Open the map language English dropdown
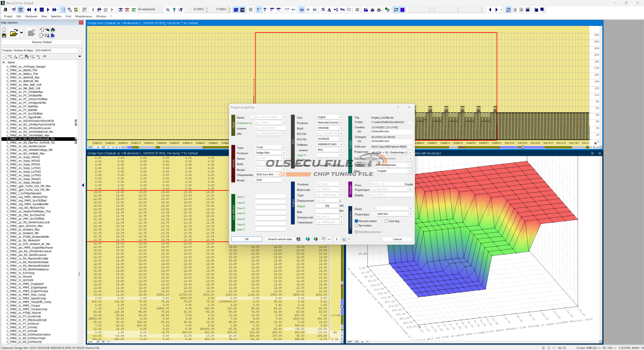This screenshot has height=350, width=644. 410,171
